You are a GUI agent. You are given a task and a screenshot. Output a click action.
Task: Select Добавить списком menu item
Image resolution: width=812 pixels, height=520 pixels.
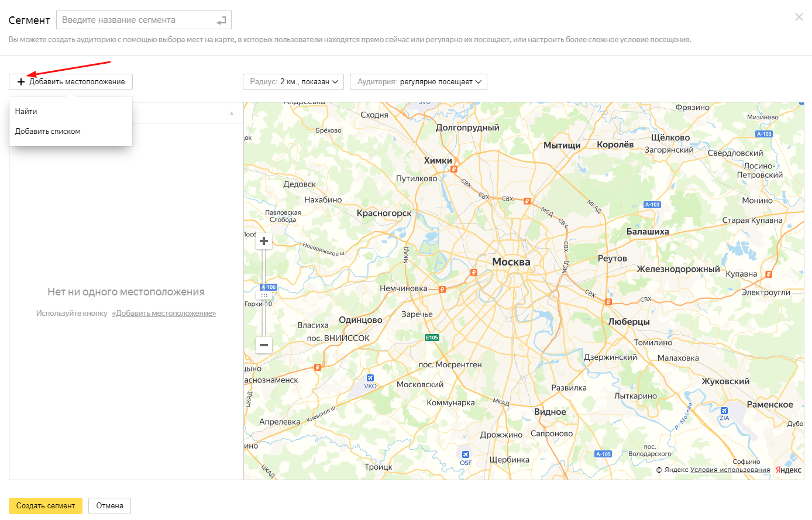point(48,131)
